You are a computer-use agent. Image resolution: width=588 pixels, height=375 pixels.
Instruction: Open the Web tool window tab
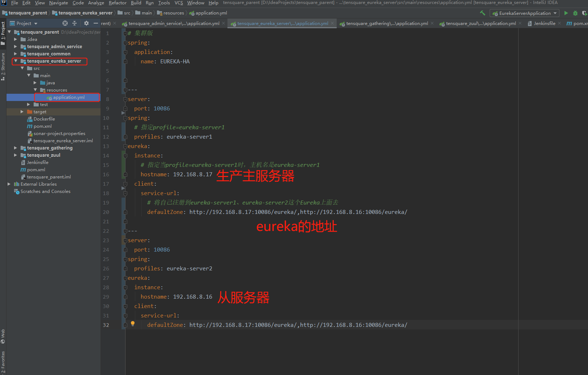(x=3, y=336)
